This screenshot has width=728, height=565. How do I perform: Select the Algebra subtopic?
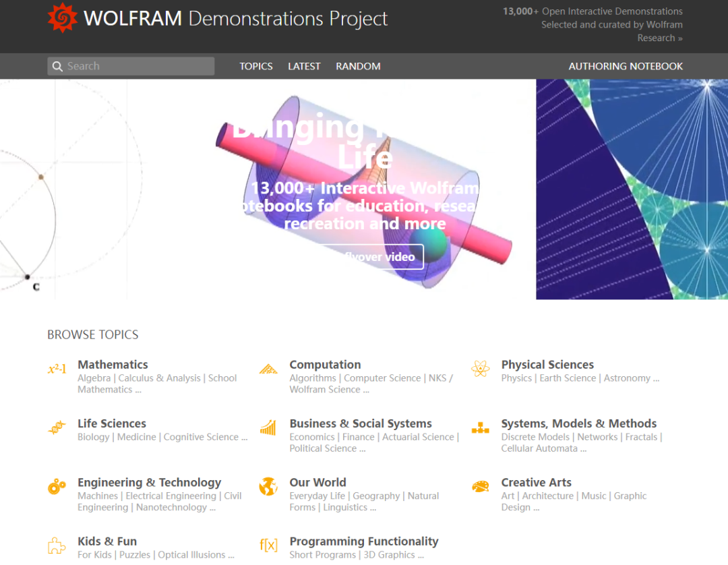pyautogui.click(x=94, y=378)
